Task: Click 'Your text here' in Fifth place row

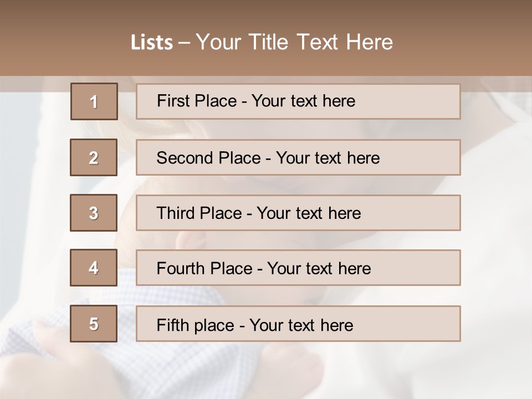Action: 301,325
